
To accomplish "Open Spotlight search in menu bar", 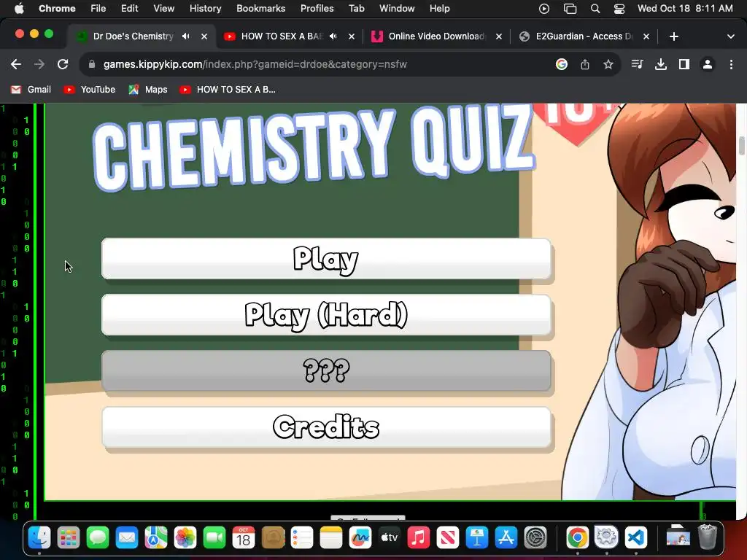I will [595, 9].
